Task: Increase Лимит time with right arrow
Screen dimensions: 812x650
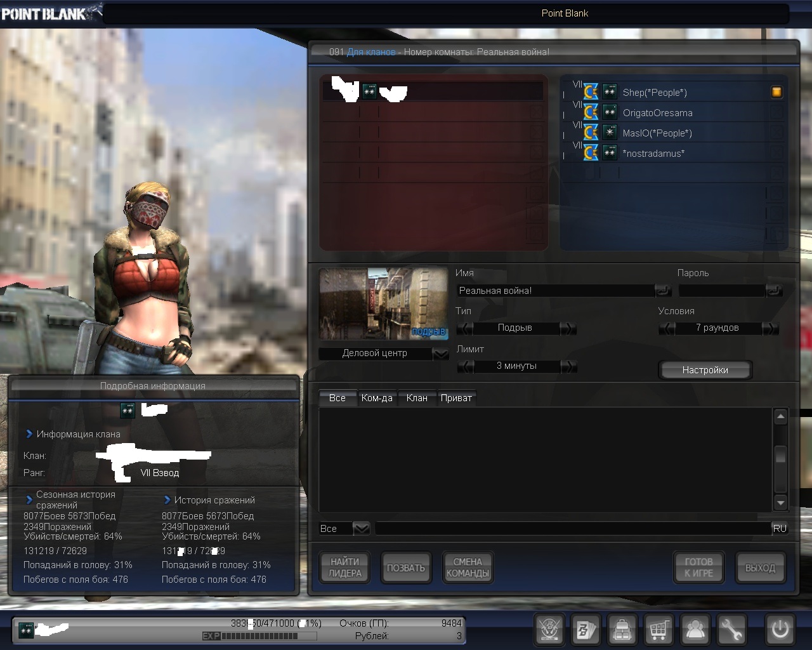Action: click(568, 366)
